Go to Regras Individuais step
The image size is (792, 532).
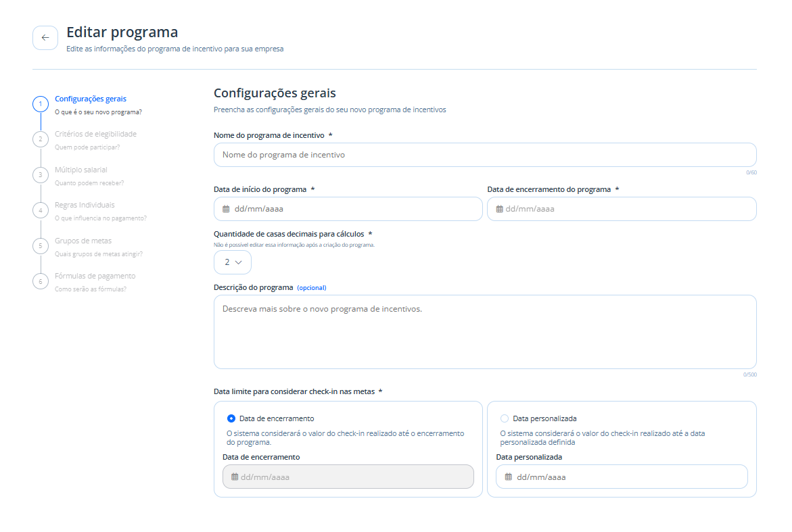point(85,205)
